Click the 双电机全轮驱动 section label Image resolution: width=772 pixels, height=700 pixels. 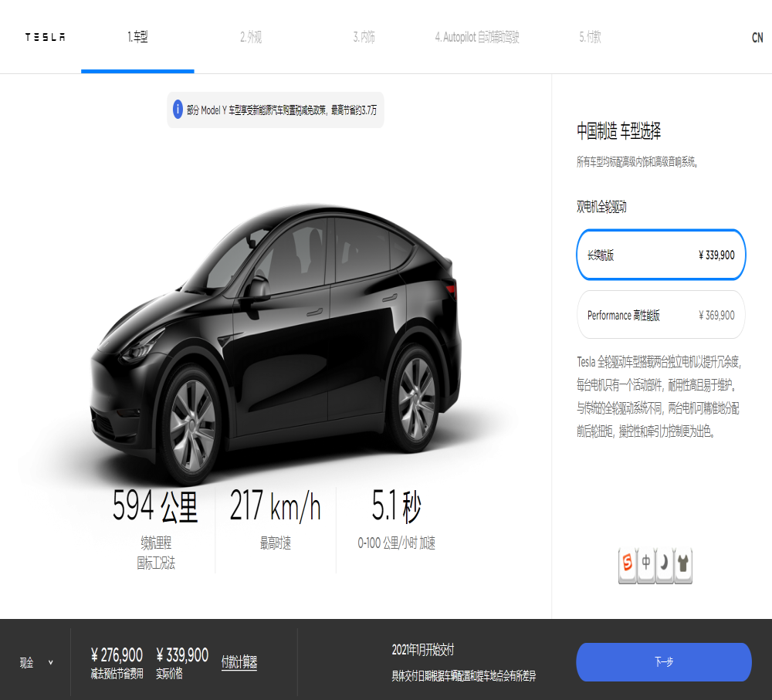[601, 207]
